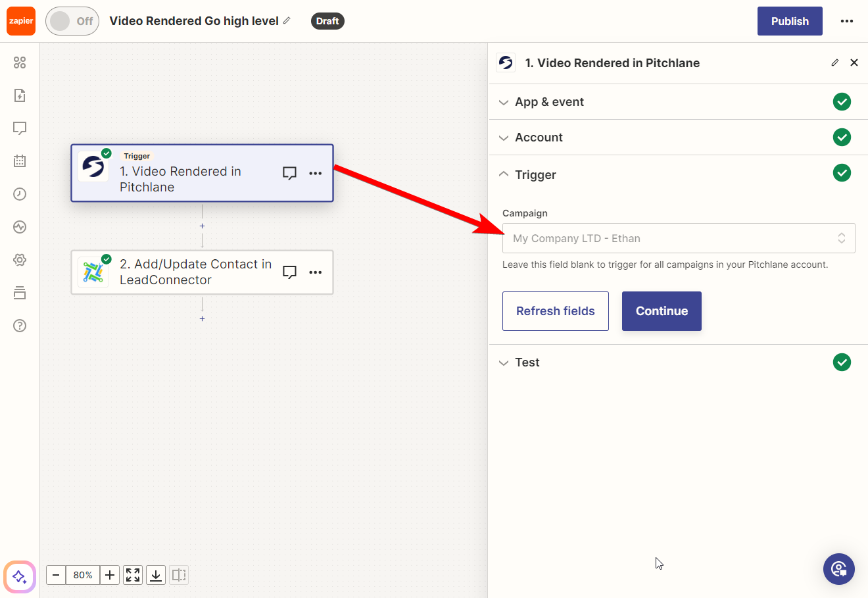Open more options for LeadConnector step
This screenshot has width=868, height=598.
[316, 272]
